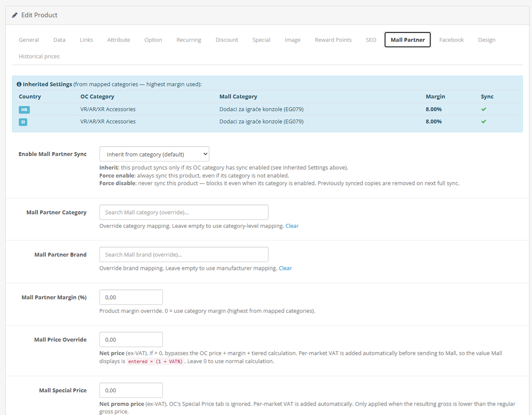Go to the Image tab

292,40
